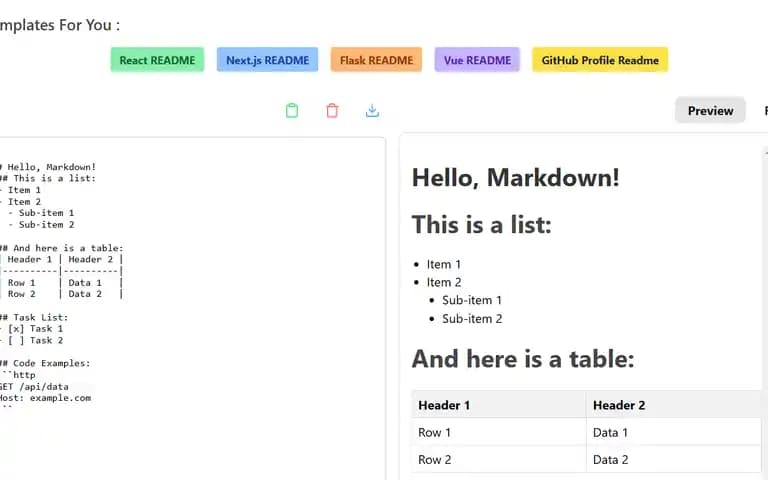
Task: Click the 'This is a list:' heading
Action: point(481,225)
